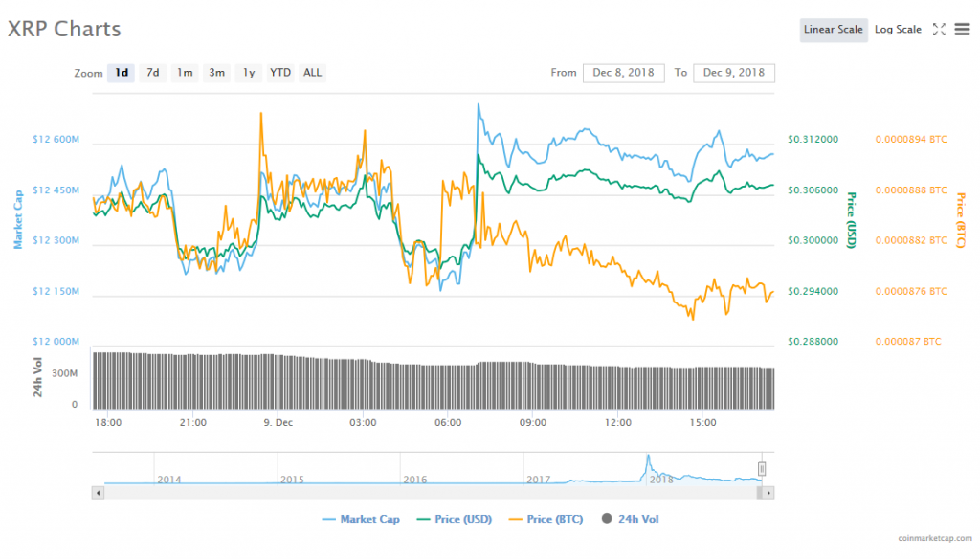
Task: Toggle fullscreen chart view icon
Action: tap(939, 30)
